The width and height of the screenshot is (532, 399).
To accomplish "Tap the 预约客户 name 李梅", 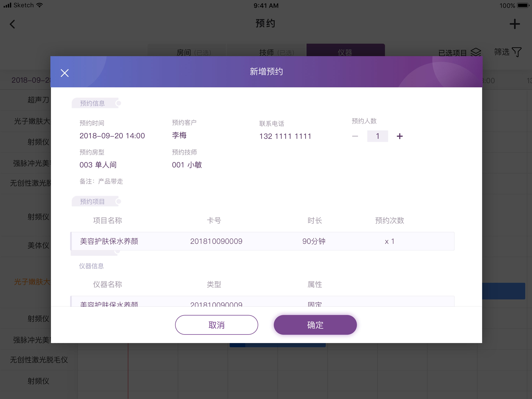I will [179, 135].
